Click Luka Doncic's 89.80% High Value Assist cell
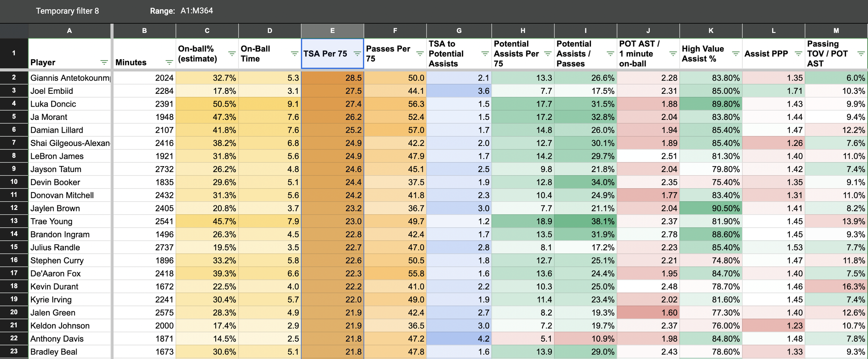 [x=711, y=104]
